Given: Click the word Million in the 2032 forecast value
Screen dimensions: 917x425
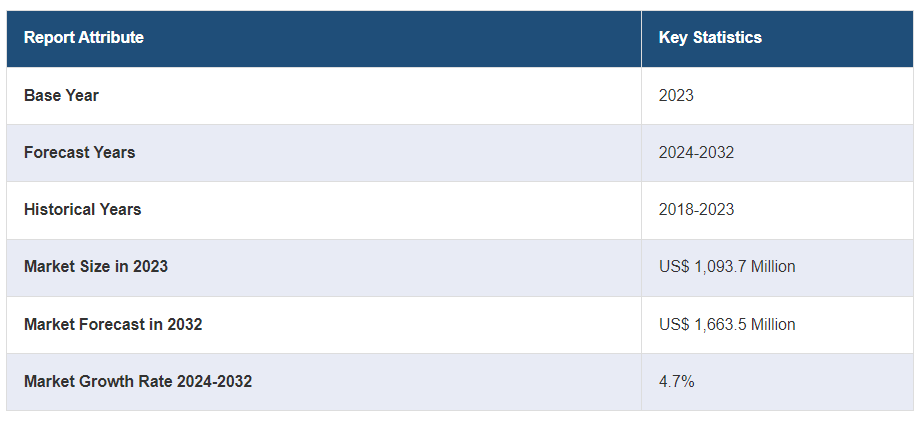Looking at the screenshot, I should click(x=771, y=325).
